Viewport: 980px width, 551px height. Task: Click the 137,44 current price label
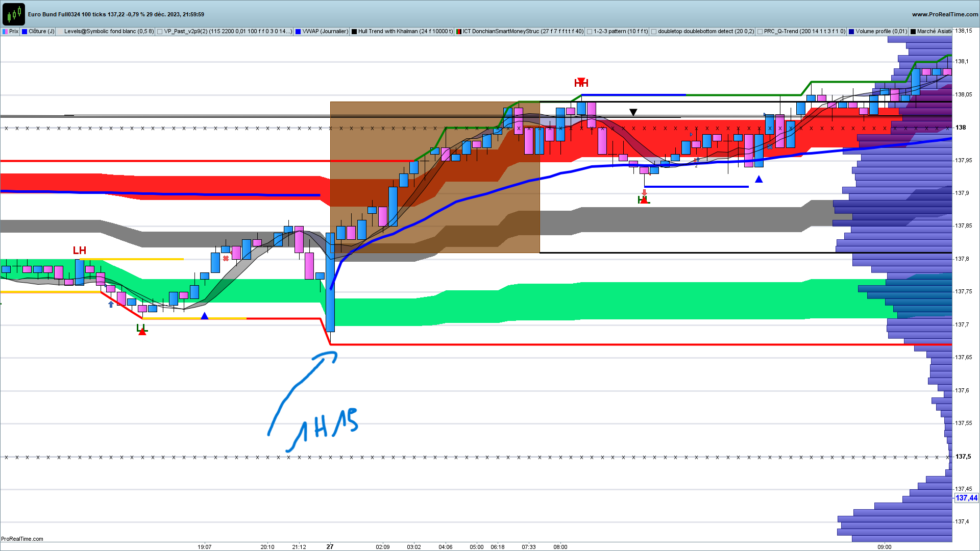966,498
